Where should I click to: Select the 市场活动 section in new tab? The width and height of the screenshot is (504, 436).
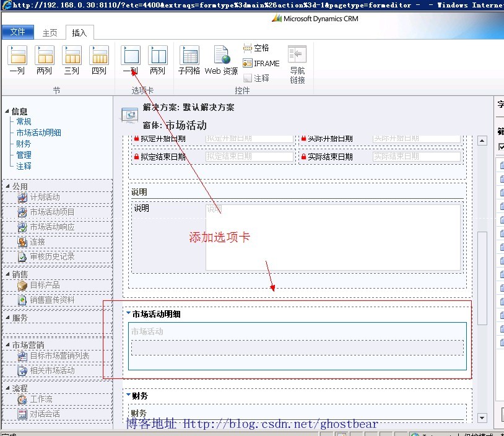[297, 346]
